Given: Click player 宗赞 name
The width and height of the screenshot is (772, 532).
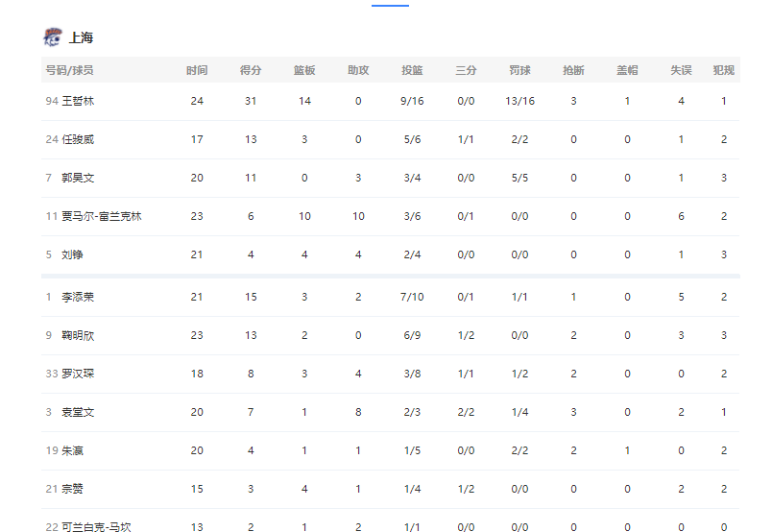Looking at the screenshot, I should click(x=72, y=489).
